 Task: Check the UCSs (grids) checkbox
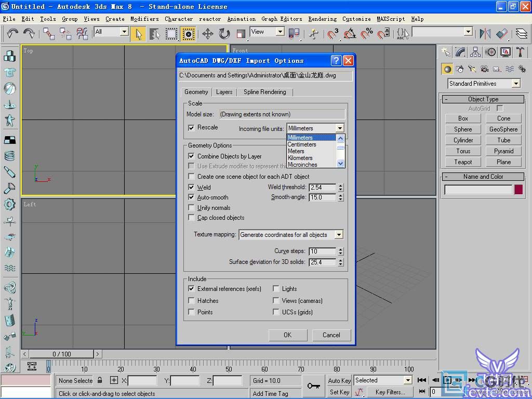point(276,312)
